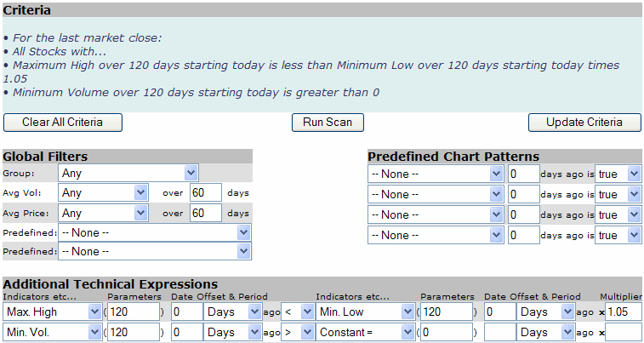This screenshot has width=644, height=343.
Task: Open the Avg Price dropdown
Action: (x=102, y=213)
